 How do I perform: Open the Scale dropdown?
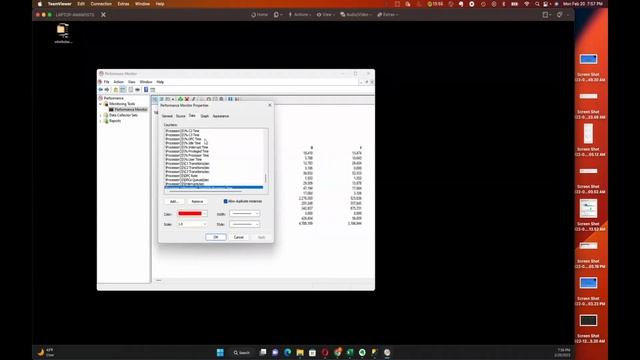192,224
